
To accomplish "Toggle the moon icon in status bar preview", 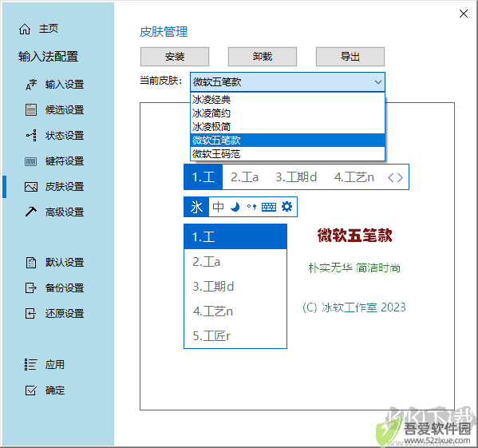I will click(x=235, y=207).
